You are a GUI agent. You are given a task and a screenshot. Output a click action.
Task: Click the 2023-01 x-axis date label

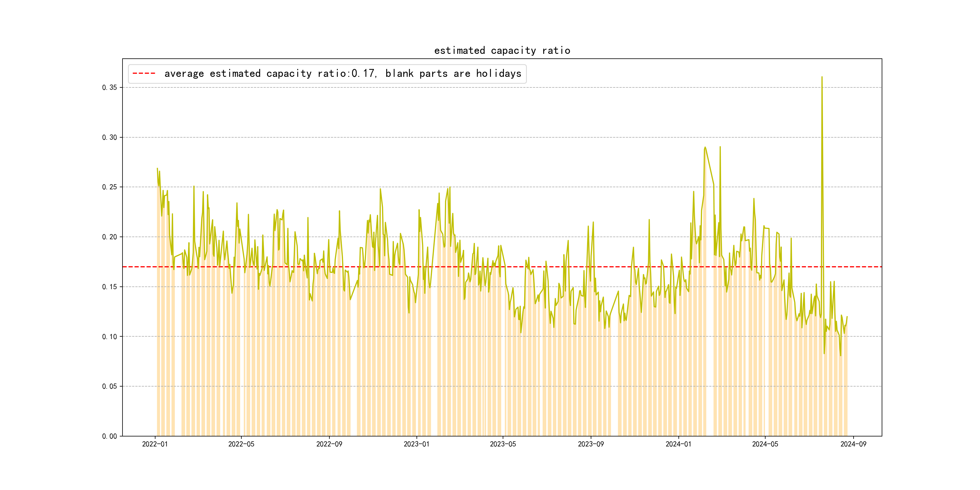[x=416, y=444]
